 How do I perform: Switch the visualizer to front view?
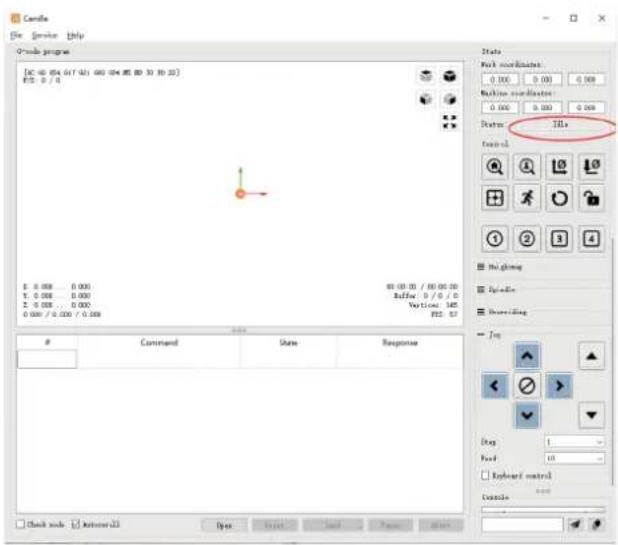tap(426, 99)
